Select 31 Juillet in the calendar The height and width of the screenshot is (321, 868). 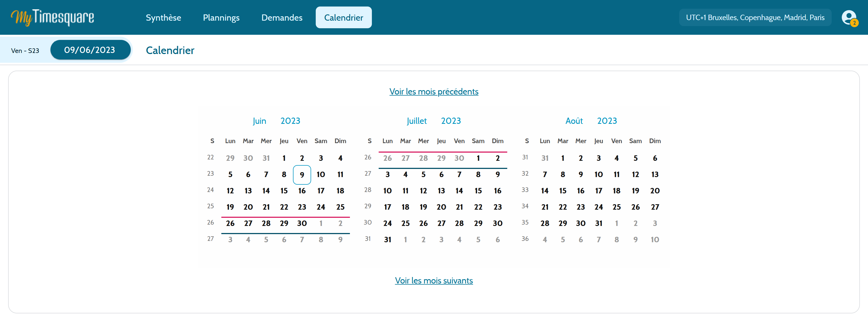point(388,240)
